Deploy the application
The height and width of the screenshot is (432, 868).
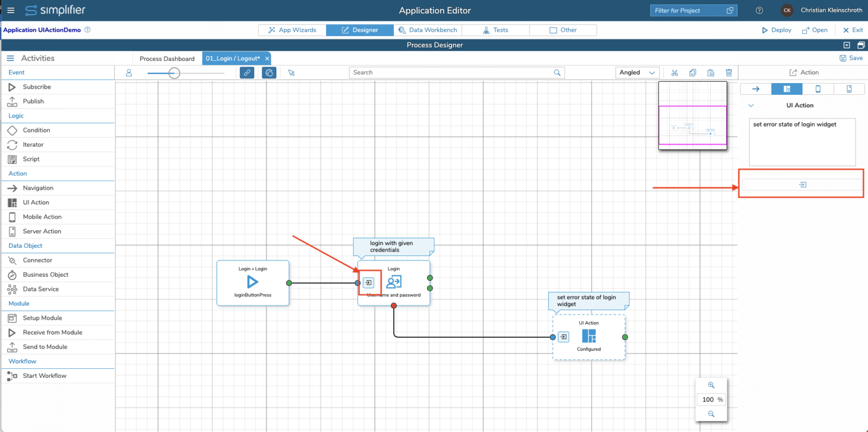(x=776, y=30)
